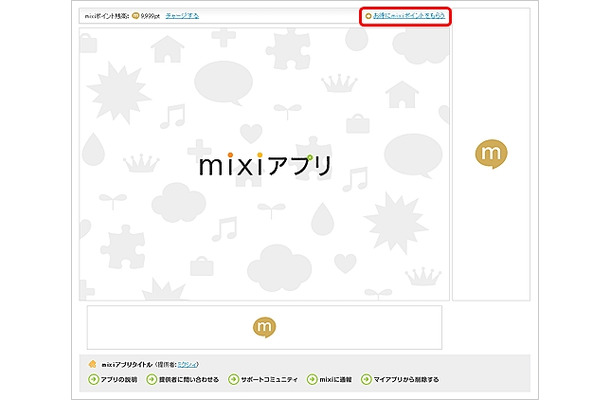Click the gold coin icon beside 9,999pt
The height and width of the screenshot is (400, 610).
(x=135, y=16)
